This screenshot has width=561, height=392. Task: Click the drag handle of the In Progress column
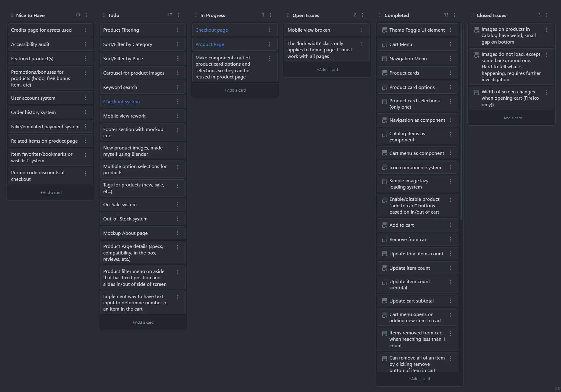click(x=196, y=15)
